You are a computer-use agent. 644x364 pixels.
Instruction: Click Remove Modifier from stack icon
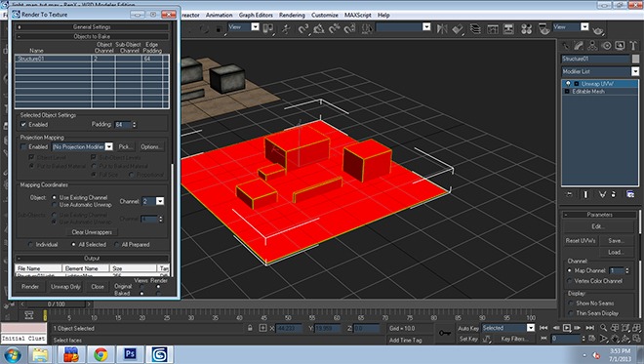pyautogui.click(x=614, y=194)
